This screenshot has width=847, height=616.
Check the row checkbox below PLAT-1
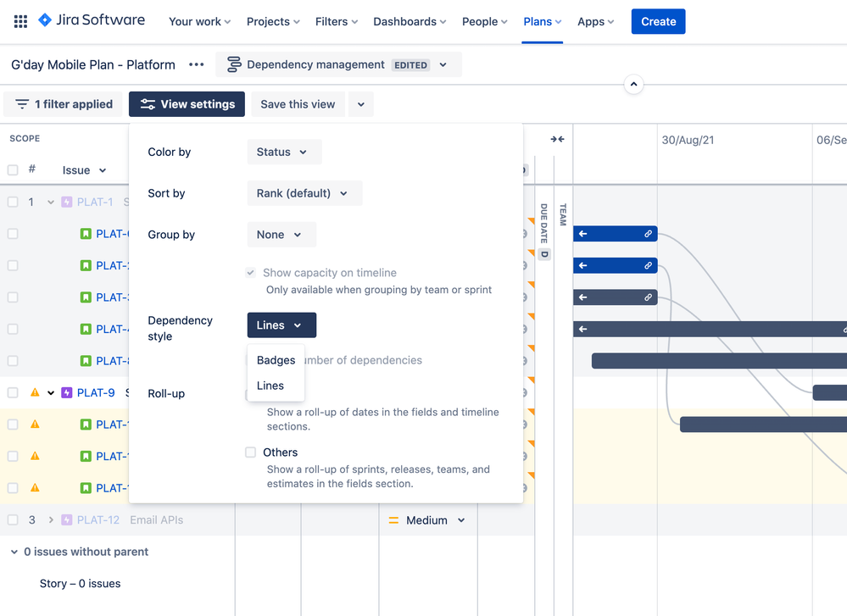[x=13, y=234]
